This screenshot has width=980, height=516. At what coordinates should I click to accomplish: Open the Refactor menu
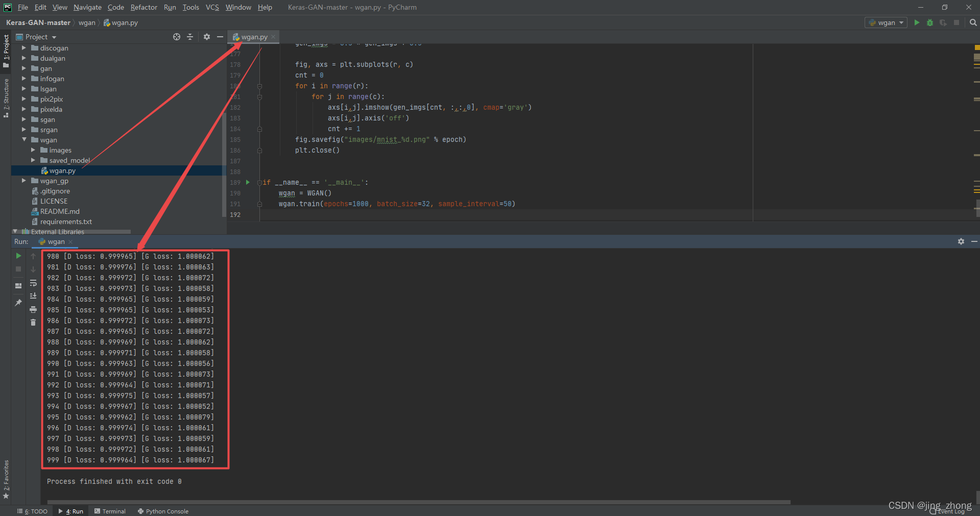(144, 7)
